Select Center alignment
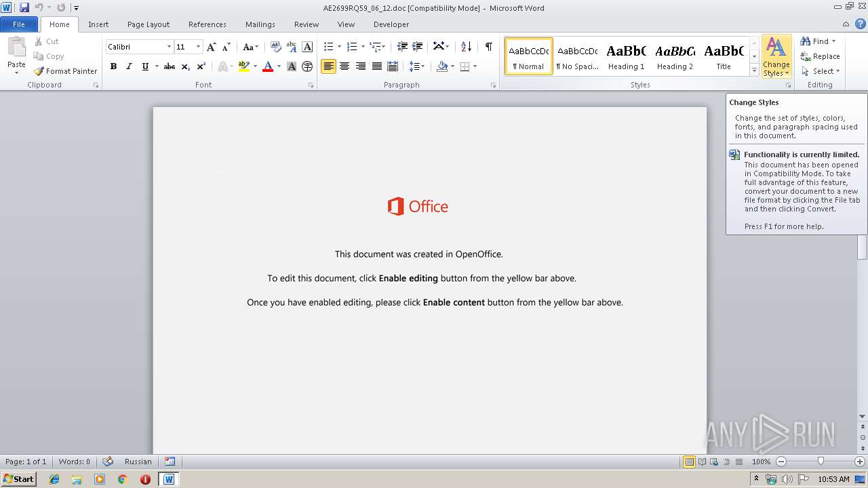This screenshot has width=868, height=488. click(344, 66)
